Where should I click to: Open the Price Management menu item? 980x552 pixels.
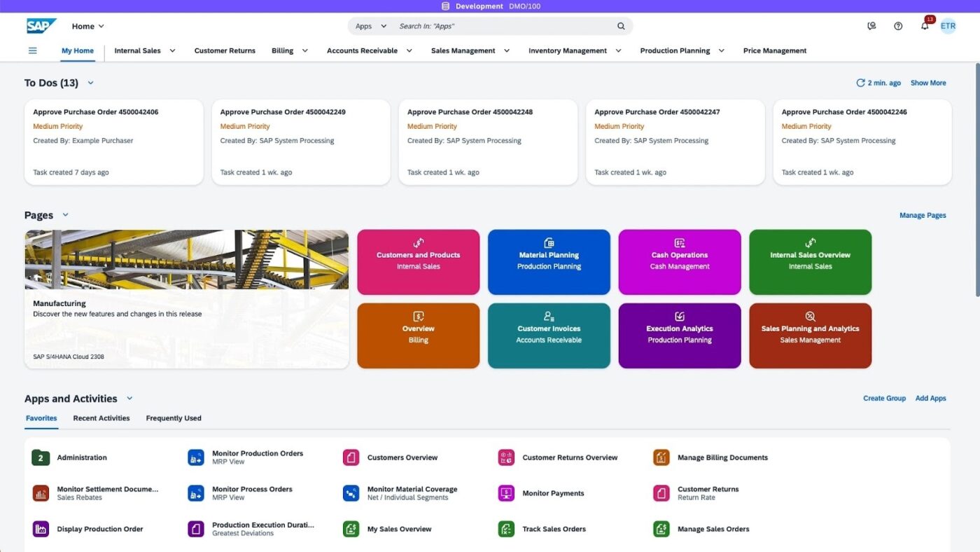[x=774, y=50]
